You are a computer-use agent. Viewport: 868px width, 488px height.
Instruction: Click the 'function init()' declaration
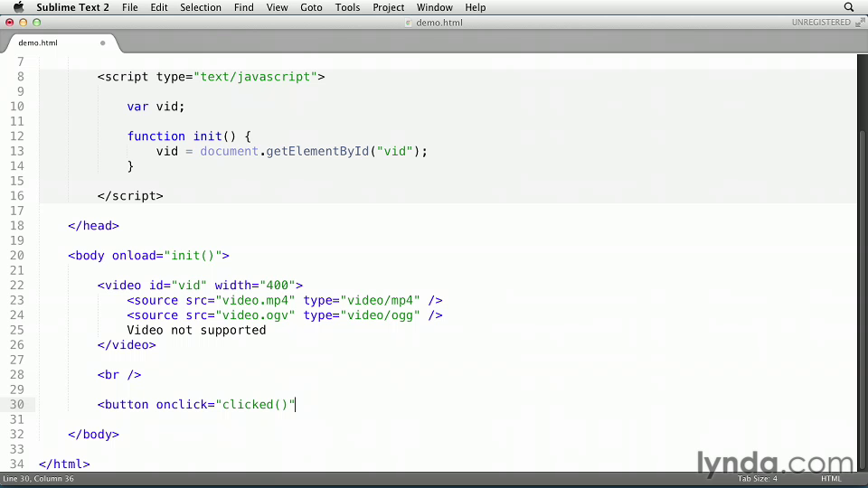pos(182,136)
